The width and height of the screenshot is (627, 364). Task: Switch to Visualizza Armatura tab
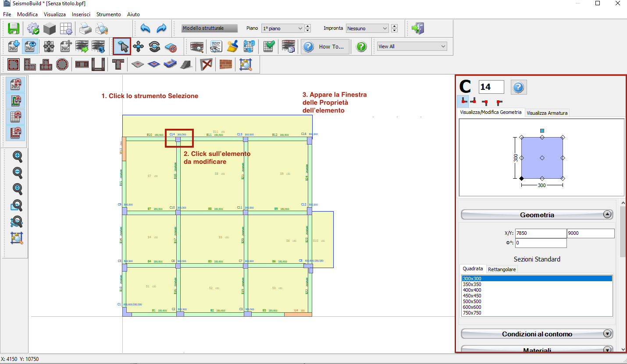(547, 113)
